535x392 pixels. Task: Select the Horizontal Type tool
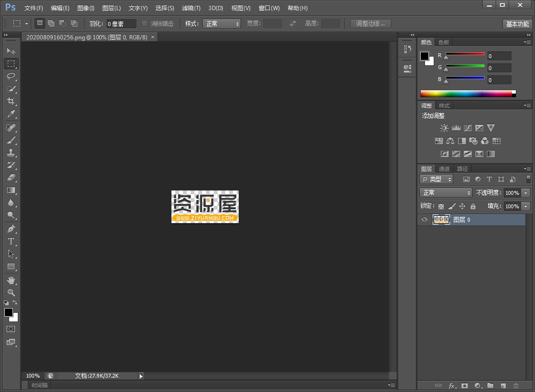click(x=11, y=241)
